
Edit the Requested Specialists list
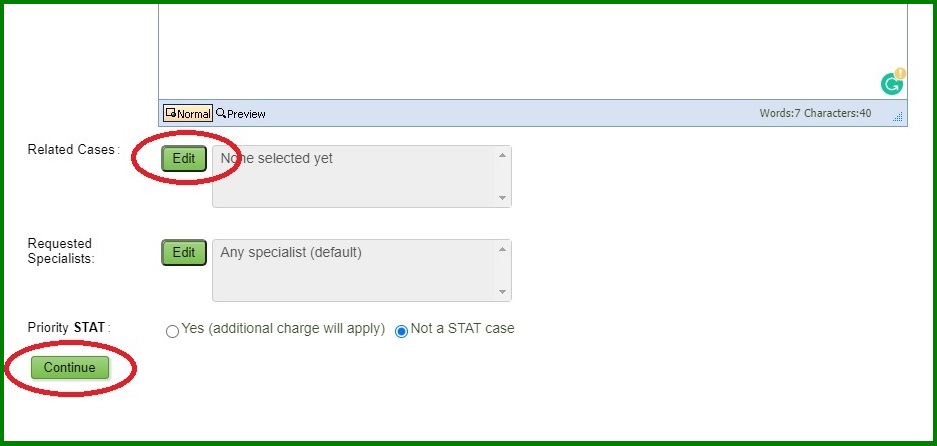click(x=184, y=253)
